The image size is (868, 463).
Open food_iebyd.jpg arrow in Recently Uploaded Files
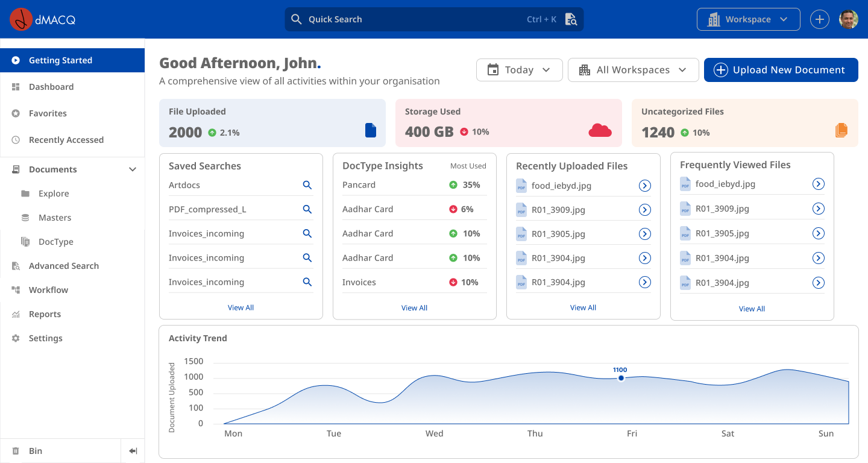(645, 186)
